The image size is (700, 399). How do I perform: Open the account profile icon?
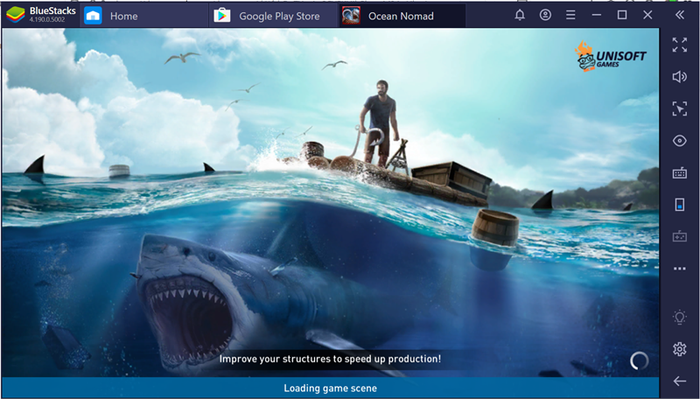click(x=545, y=15)
